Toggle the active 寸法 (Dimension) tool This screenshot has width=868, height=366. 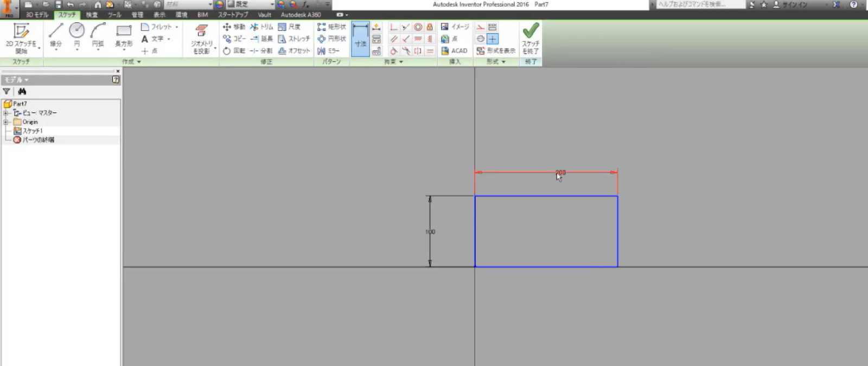360,39
